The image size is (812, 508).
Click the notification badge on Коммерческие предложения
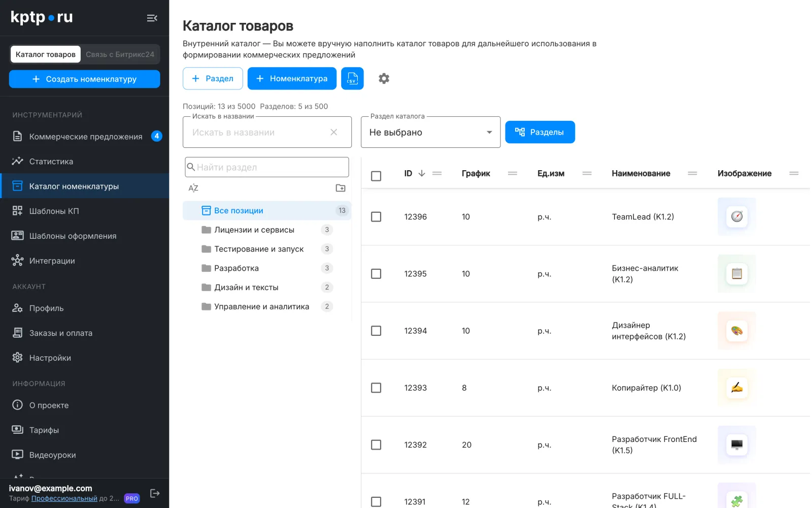click(x=157, y=136)
